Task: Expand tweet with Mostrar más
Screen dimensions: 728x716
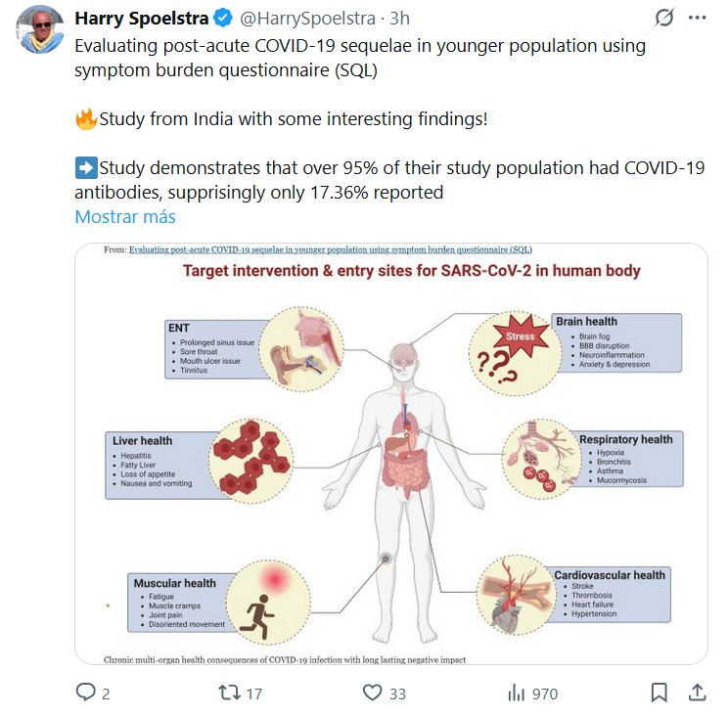Action: (125, 216)
